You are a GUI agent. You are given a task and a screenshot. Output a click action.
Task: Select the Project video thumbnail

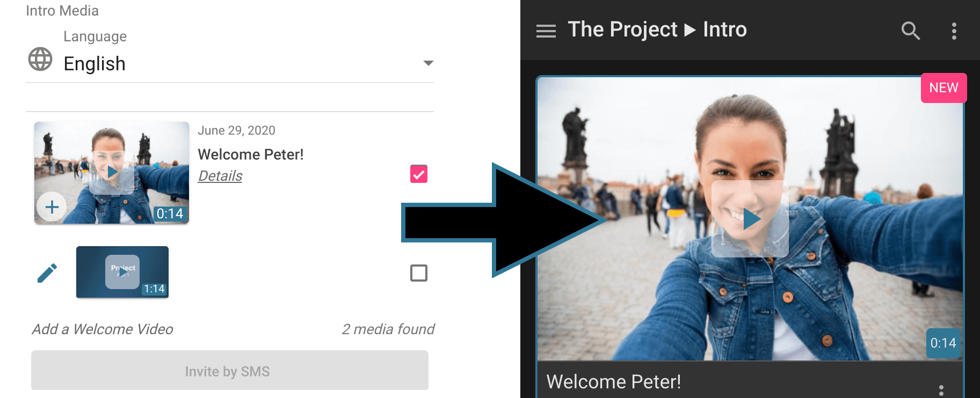[122, 272]
